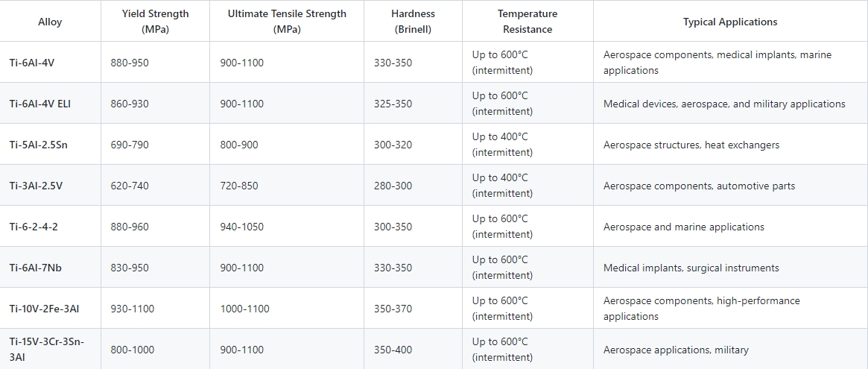The width and height of the screenshot is (868, 369).
Task: Click the Typical Applications header
Action: 730,22
